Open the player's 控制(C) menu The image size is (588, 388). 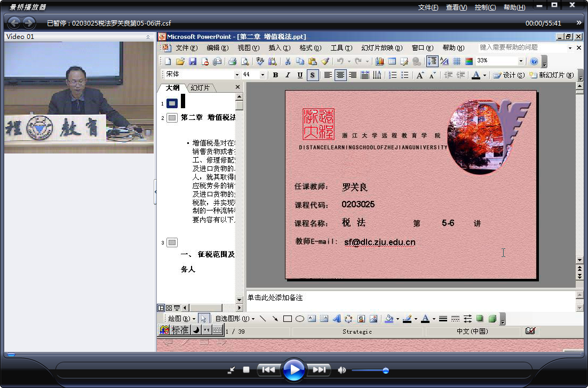point(485,7)
